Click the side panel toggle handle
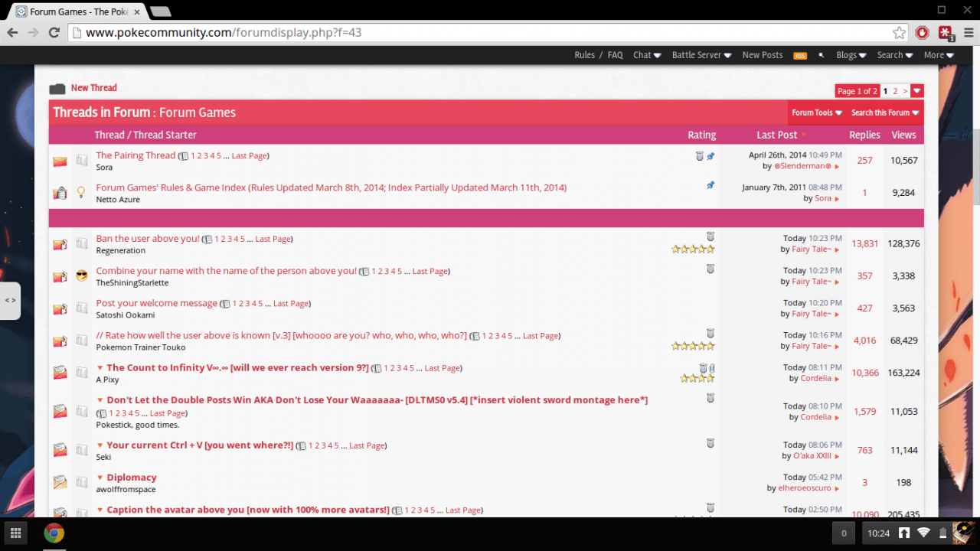The height and width of the screenshot is (551, 980). (x=10, y=300)
